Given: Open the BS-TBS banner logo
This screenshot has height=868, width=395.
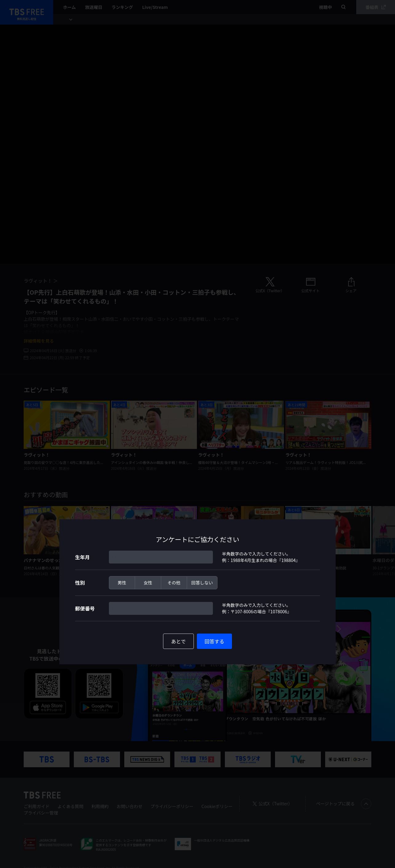Looking at the screenshot, I should click(x=97, y=759).
